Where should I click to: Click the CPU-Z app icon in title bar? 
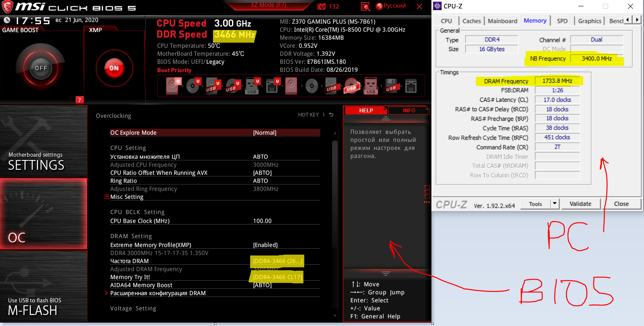(x=438, y=5)
